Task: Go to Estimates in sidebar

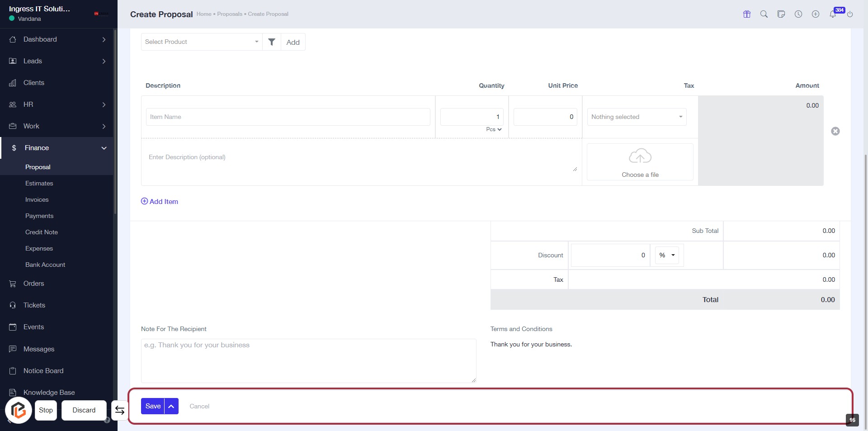Action: [x=39, y=183]
